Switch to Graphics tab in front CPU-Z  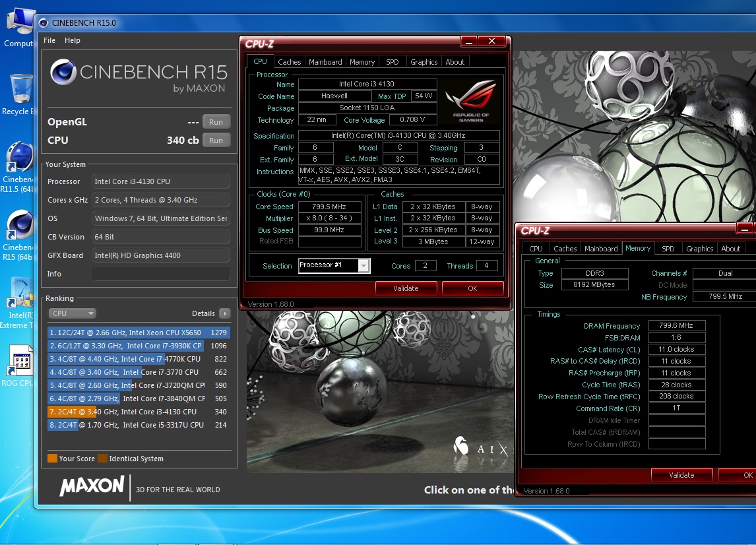(x=424, y=62)
